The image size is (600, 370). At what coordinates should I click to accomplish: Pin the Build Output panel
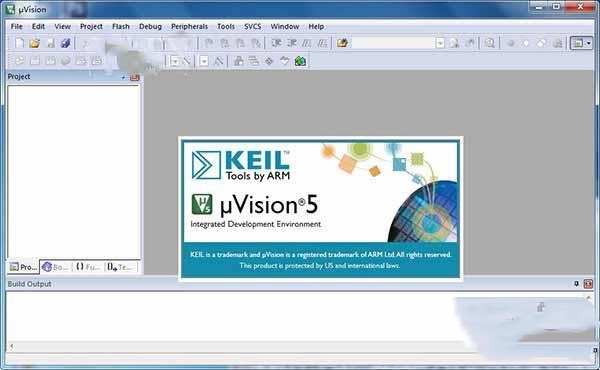[x=576, y=284]
